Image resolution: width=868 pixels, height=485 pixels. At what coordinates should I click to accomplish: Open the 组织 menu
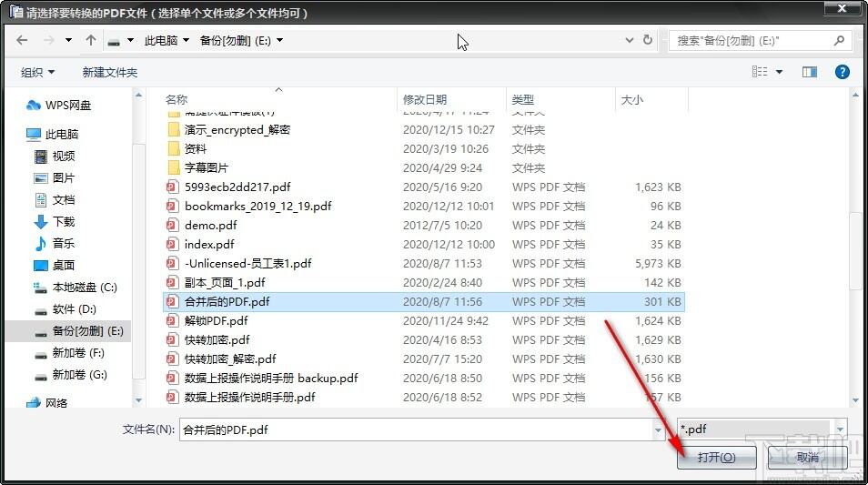click(37, 73)
